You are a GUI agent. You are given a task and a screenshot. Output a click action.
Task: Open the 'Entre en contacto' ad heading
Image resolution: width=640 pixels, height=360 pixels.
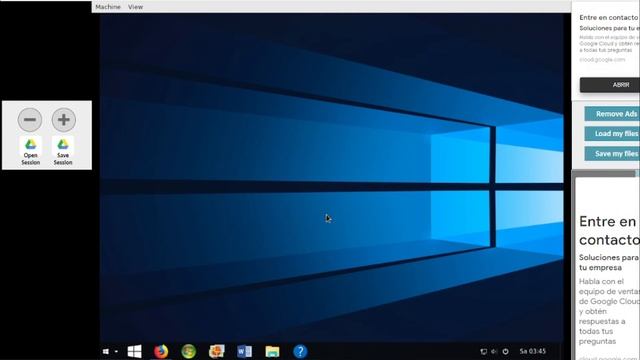coord(609,231)
